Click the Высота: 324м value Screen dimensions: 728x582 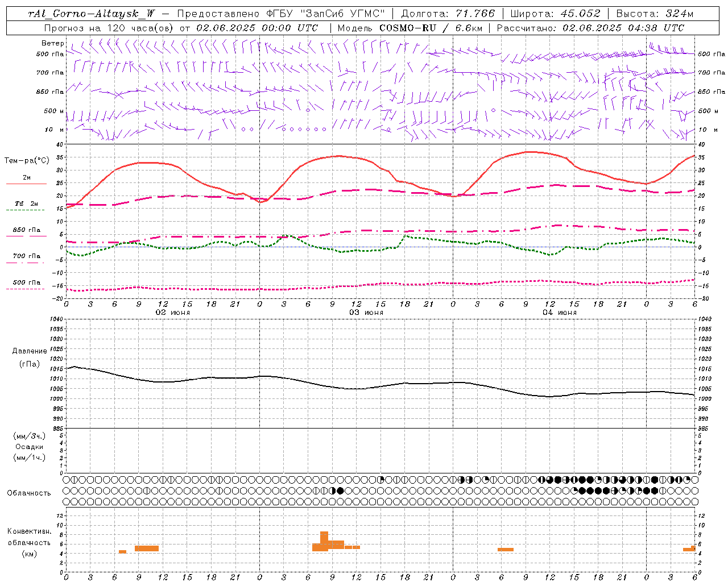(655, 14)
